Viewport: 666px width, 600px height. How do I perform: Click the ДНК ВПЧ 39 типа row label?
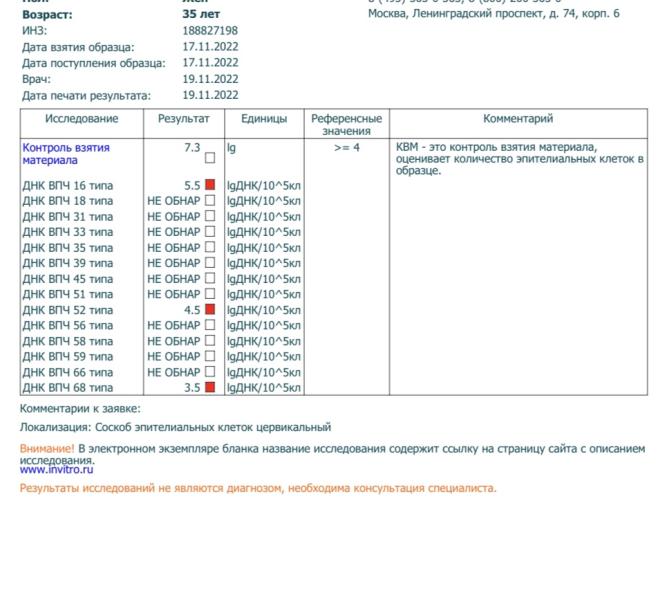(68, 263)
